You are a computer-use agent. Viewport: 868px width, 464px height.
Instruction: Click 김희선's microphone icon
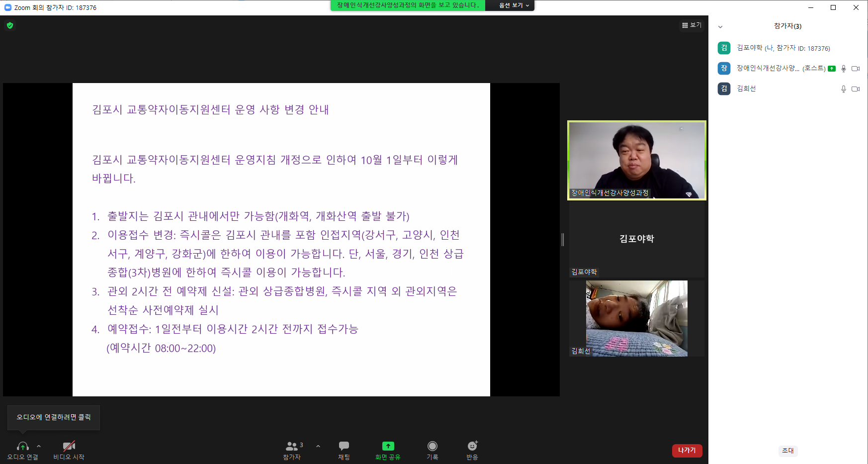pyautogui.click(x=844, y=89)
